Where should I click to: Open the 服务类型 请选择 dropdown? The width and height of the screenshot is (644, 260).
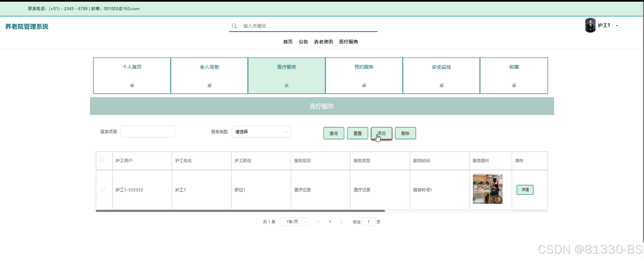click(x=261, y=132)
